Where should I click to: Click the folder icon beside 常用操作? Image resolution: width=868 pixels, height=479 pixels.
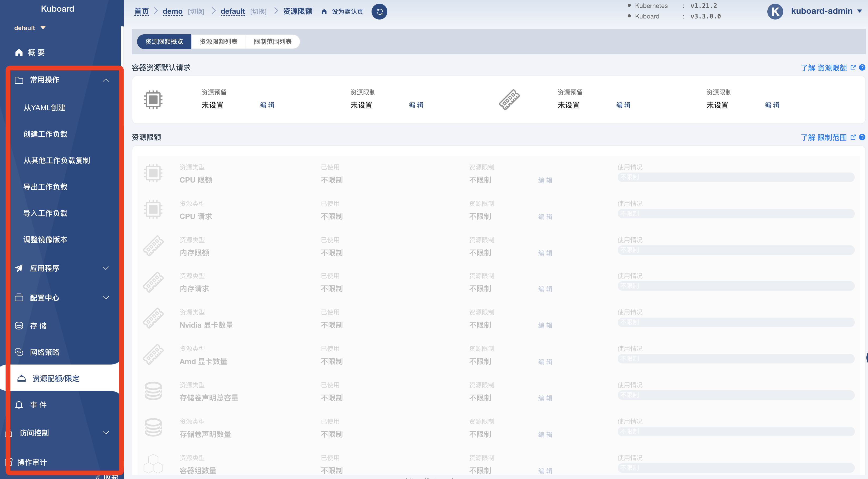(19, 80)
